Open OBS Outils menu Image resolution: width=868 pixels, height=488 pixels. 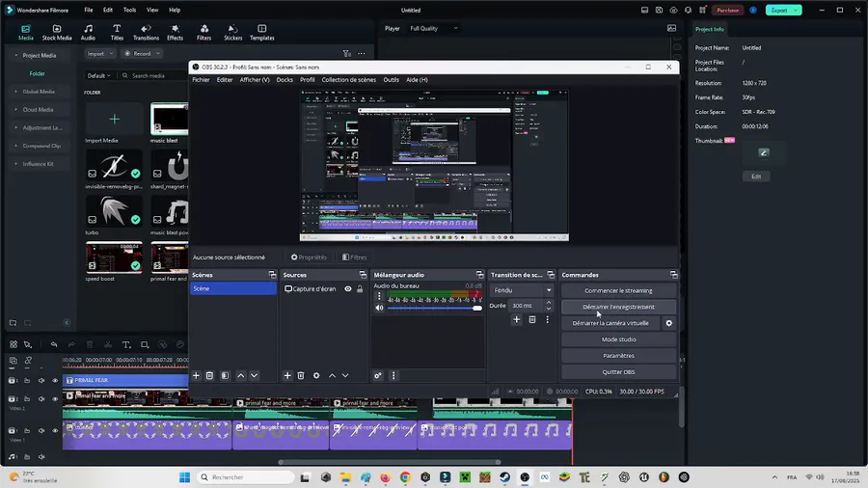[x=391, y=80]
